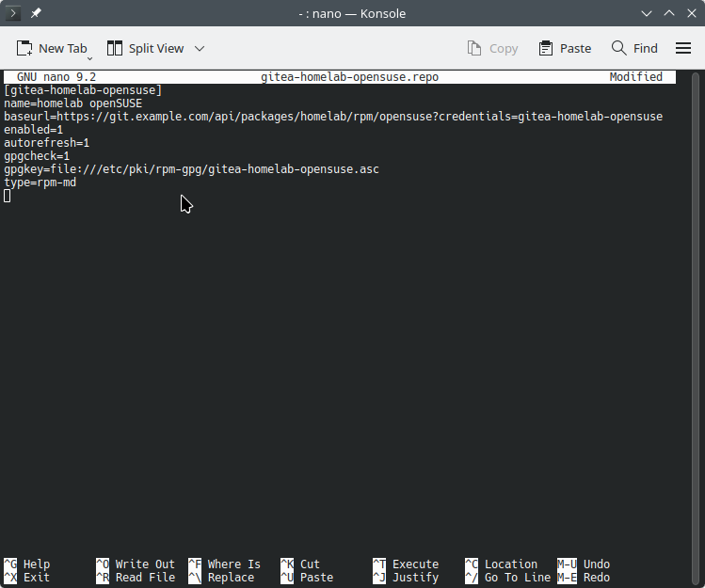
Task: Click the ^G Help shortcut
Action: (x=27, y=564)
